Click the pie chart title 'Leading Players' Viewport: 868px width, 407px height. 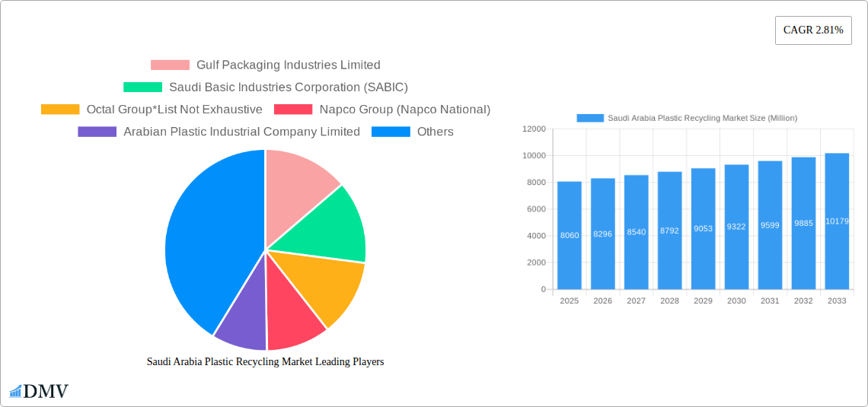(x=265, y=362)
